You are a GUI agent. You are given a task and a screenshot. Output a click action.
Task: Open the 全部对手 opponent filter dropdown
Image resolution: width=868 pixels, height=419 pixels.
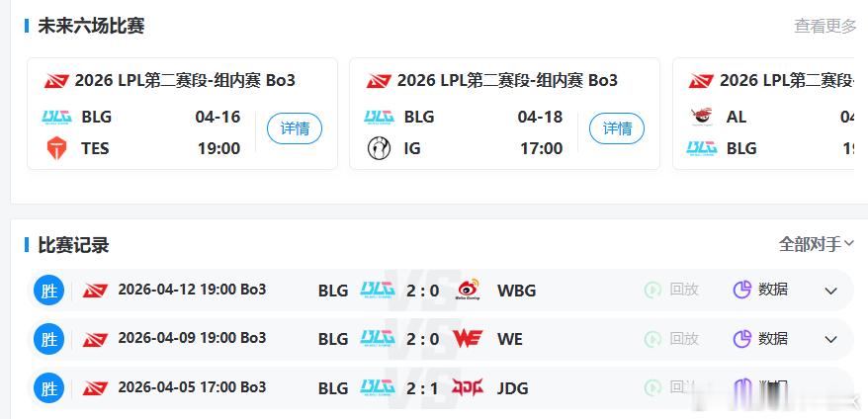pyautogui.click(x=817, y=243)
